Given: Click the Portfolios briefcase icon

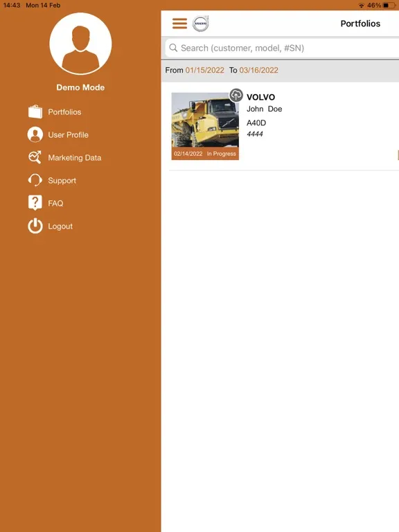Looking at the screenshot, I should click(35, 112).
